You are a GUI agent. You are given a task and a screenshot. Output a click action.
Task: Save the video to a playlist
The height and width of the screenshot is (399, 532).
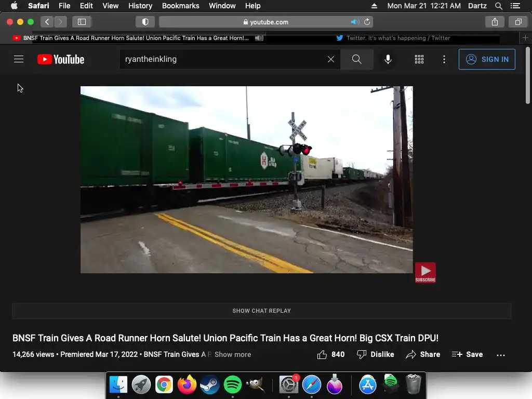tap(467, 354)
